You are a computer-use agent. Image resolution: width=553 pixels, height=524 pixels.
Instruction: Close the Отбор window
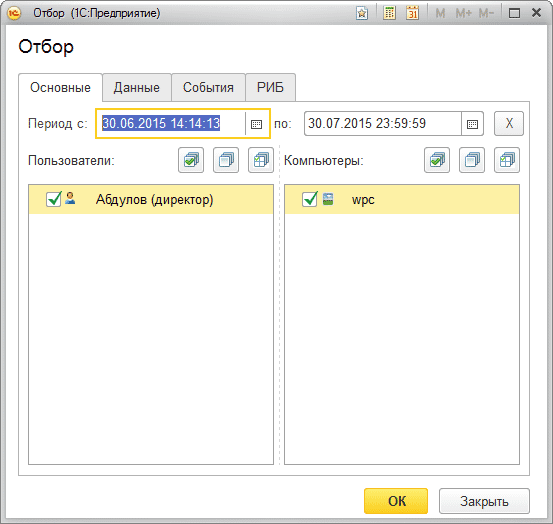tap(536, 13)
